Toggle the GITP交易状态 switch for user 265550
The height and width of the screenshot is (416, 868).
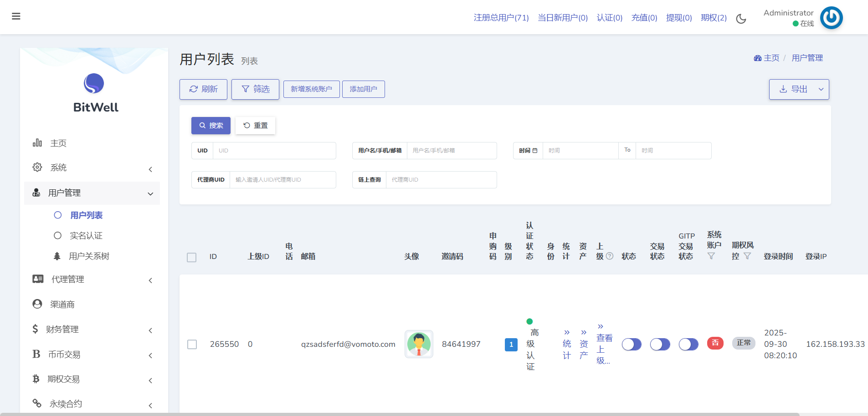[x=688, y=345]
